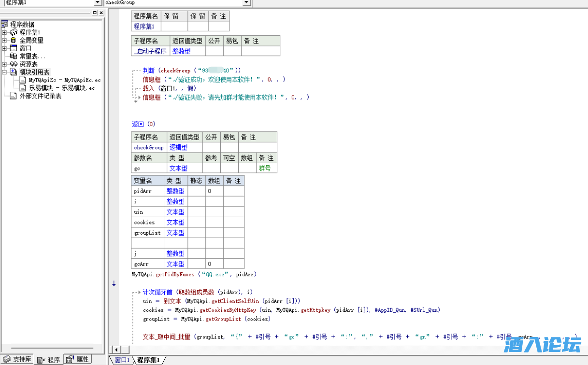Click the 模块引用表 module icon

[14, 72]
